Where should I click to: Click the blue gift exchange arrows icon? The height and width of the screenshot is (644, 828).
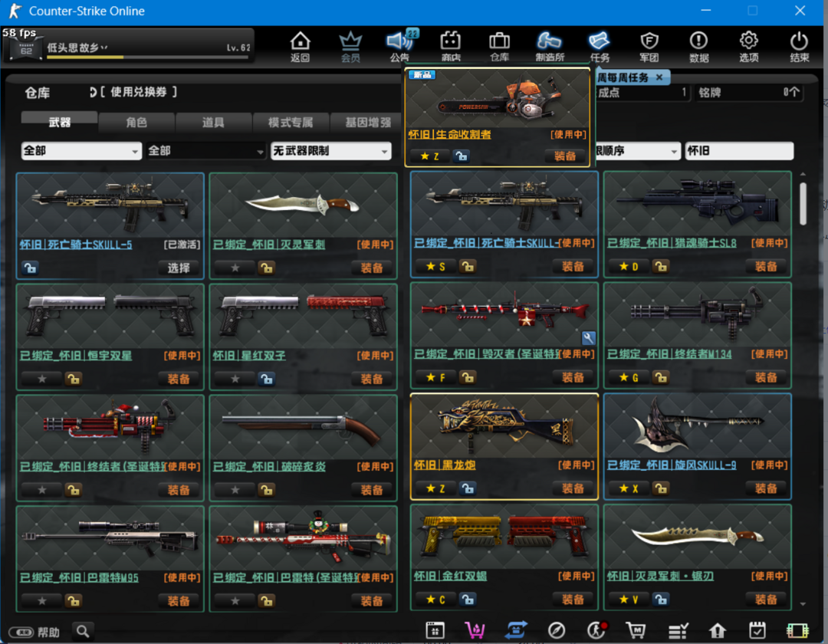(x=516, y=630)
